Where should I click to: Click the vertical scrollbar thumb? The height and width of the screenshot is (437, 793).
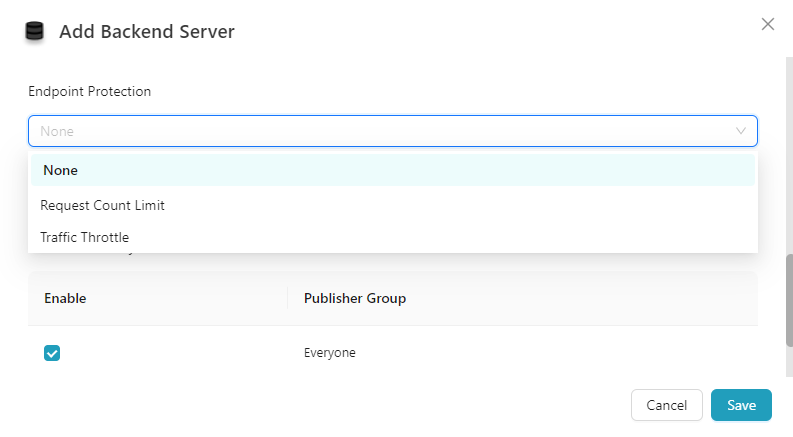(x=788, y=300)
